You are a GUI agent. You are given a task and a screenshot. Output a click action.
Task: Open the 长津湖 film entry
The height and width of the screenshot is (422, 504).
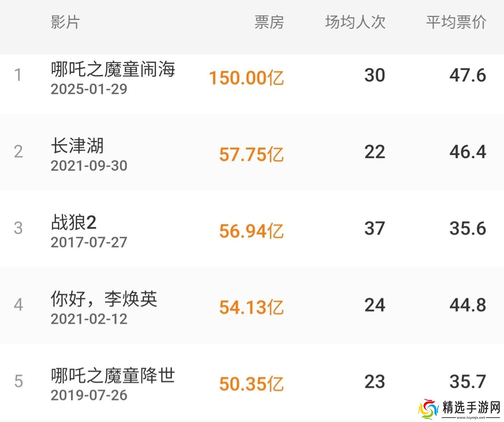77,145
